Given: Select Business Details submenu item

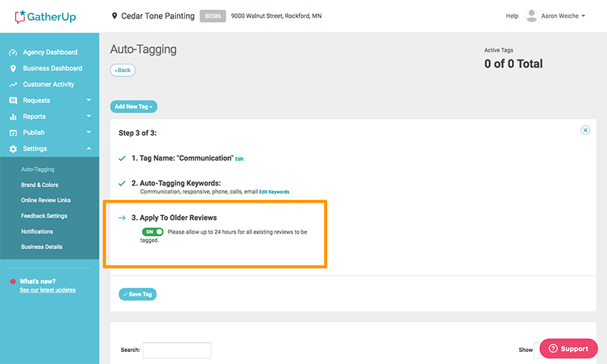Looking at the screenshot, I should click(x=41, y=247).
